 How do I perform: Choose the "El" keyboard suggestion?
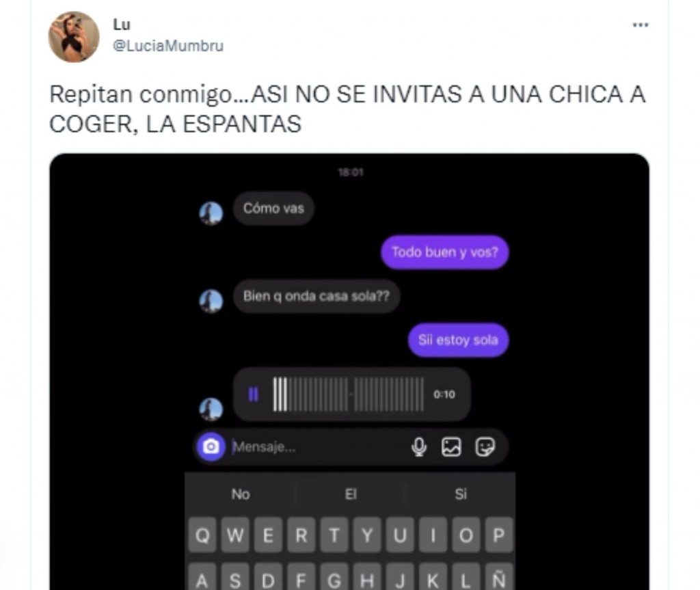tap(351, 494)
